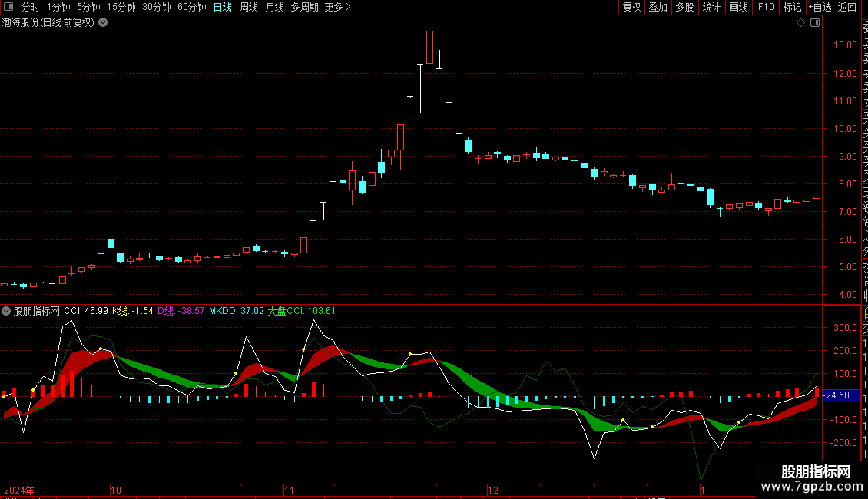Image resolution: width=868 pixels, height=499 pixels.
Task: Click the tall red peak candlestick above 13.00
Action: click(x=429, y=47)
